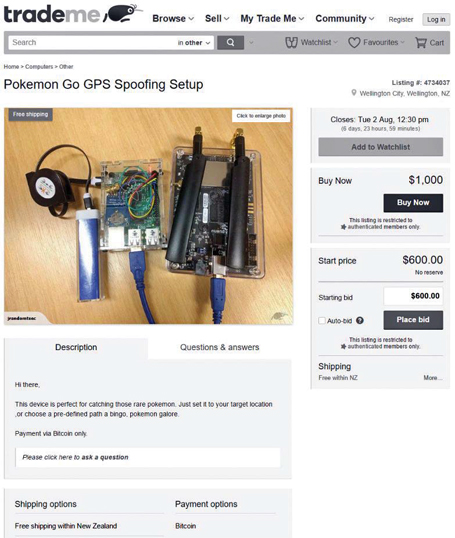Expand the Browse menu

(x=173, y=19)
